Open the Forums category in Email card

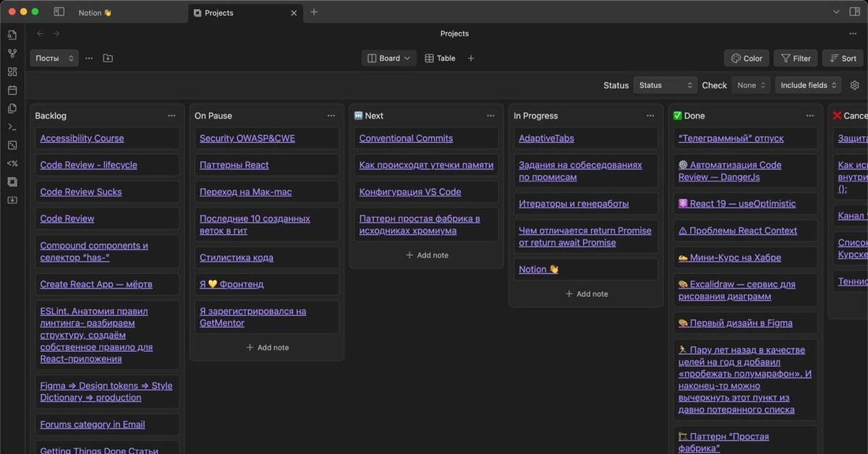point(93,424)
